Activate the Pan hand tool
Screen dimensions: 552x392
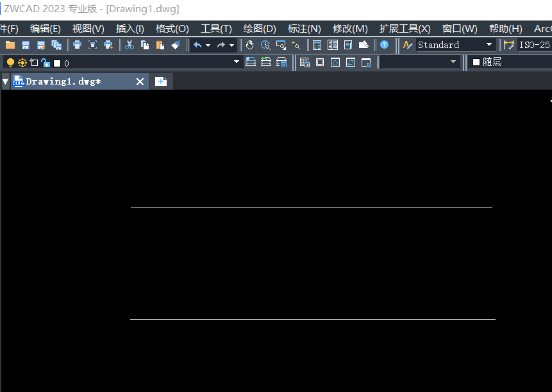250,45
